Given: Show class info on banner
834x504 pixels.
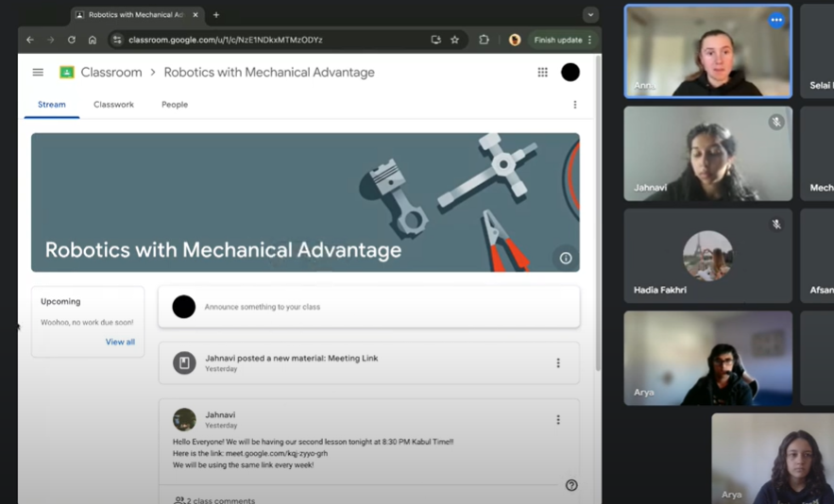Looking at the screenshot, I should pyautogui.click(x=566, y=259).
